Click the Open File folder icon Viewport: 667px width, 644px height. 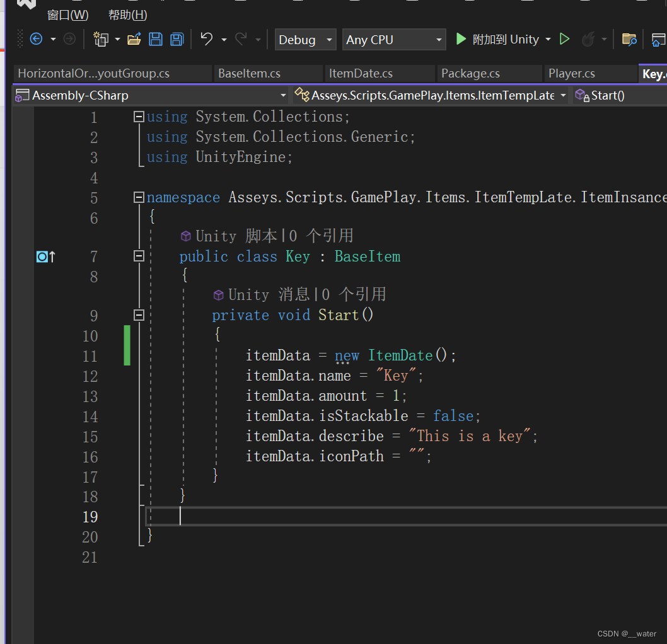pyautogui.click(x=134, y=40)
